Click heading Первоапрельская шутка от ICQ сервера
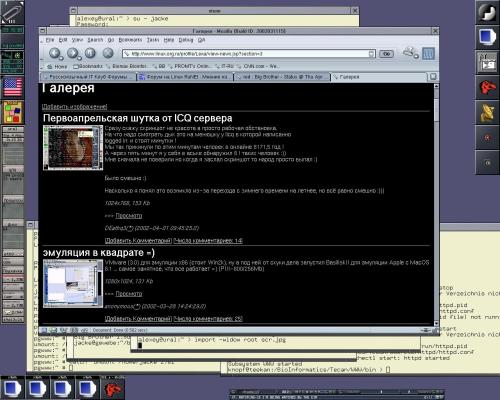The image size is (500, 400). tap(138, 118)
